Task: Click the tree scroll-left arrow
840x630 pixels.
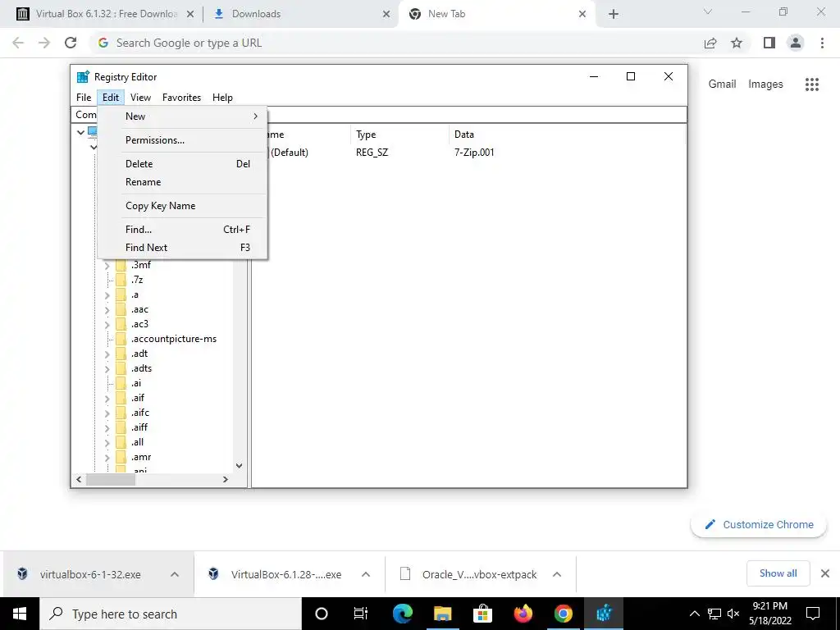Action: coord(80,479)
